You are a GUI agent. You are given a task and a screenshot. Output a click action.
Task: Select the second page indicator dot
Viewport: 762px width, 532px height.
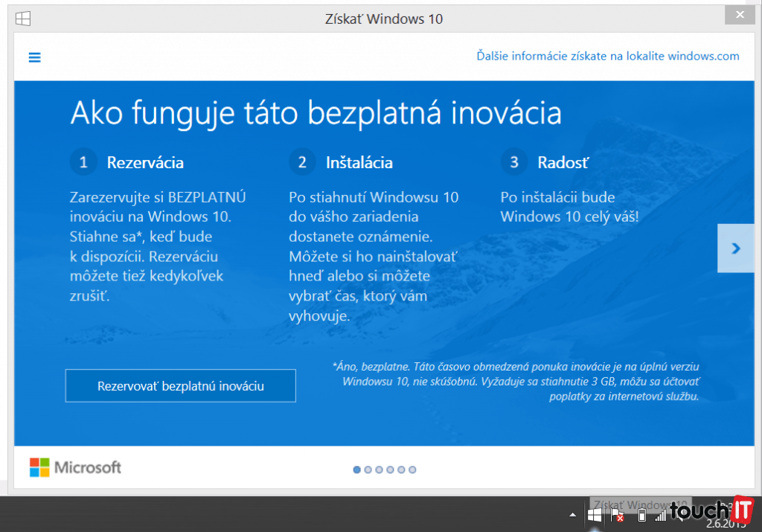368,469
